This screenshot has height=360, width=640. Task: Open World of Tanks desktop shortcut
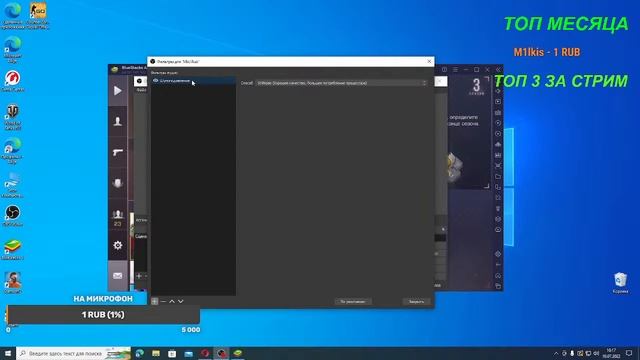(x=13, y=117)
